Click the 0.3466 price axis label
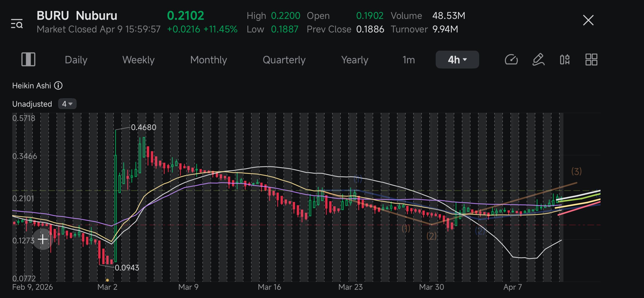Screen dimensions: 644x298 click(x=25, y=156)
